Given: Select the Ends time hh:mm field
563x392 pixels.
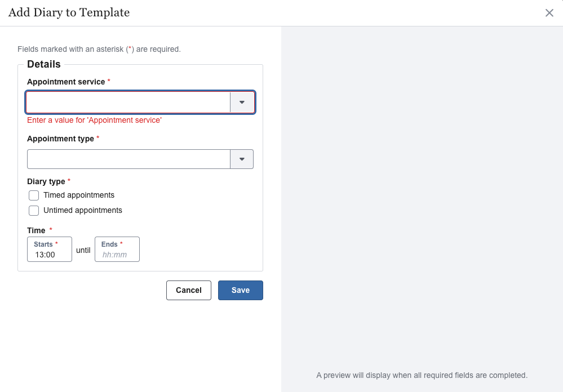Looking at the screenshot, I should coord(115,255).
